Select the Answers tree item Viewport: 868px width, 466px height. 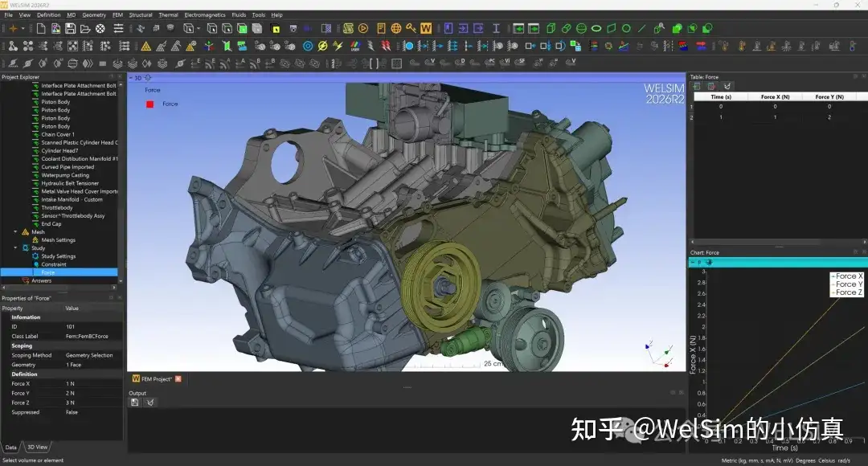[41, 280]
